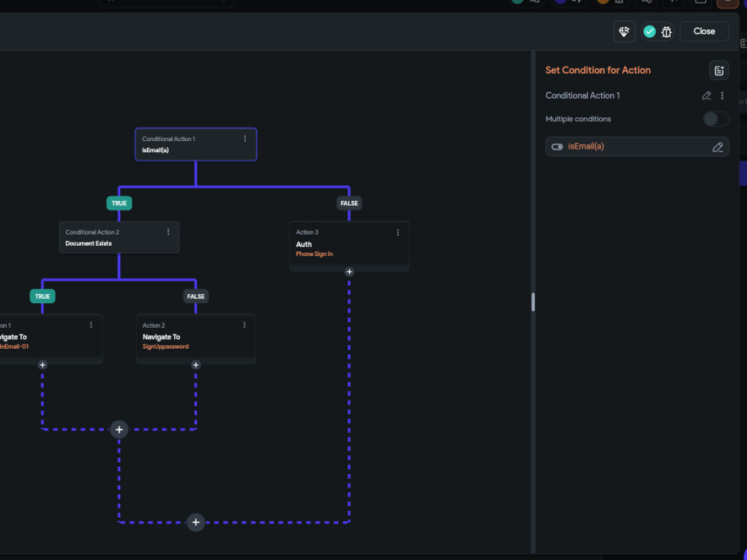Click the toggle glyph before isEmail(a)
The width and height of the screenshot is (747, 560).
pyautogui.click(x=557, y=146)
